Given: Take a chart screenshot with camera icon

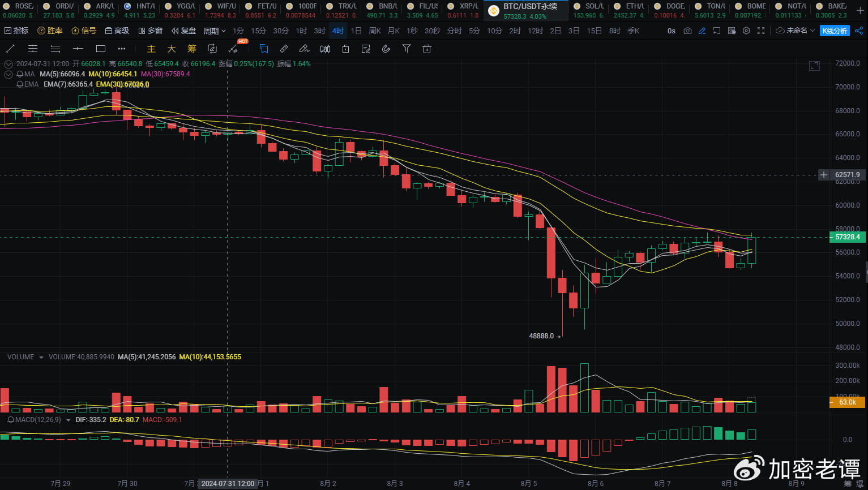Looking at the screenshot, I should click(687, 31).
